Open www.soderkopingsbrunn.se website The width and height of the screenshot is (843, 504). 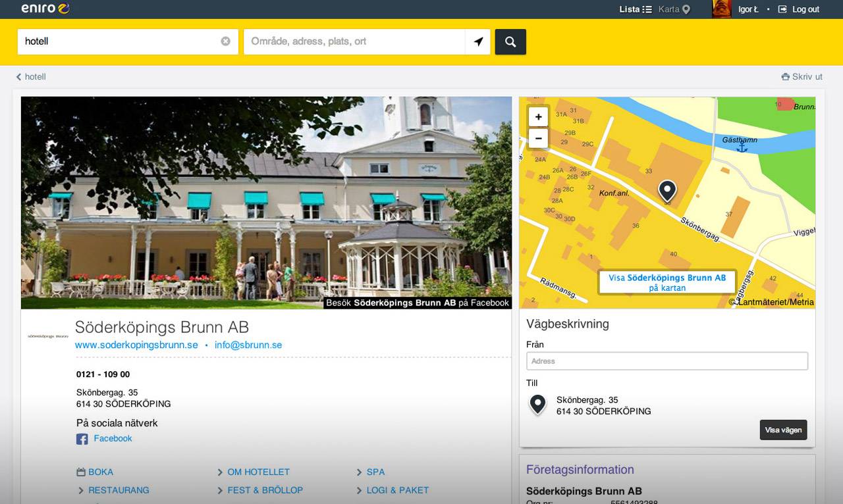click(x=136, y=345)
